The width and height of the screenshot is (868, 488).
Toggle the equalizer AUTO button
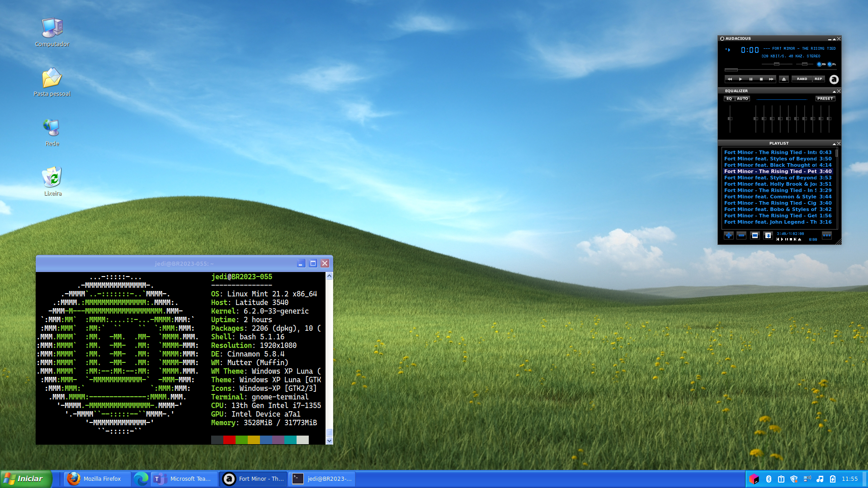pyautogui.click(x=742, y=99)
